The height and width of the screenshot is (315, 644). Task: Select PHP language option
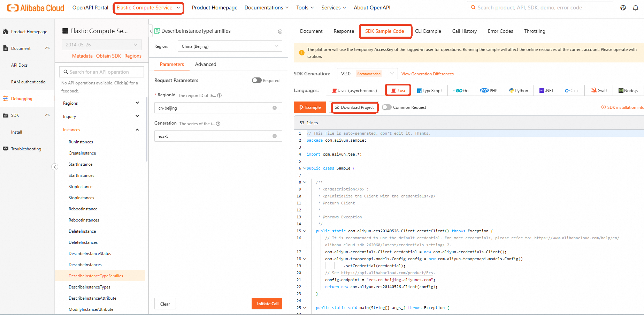tap(489, 90)
